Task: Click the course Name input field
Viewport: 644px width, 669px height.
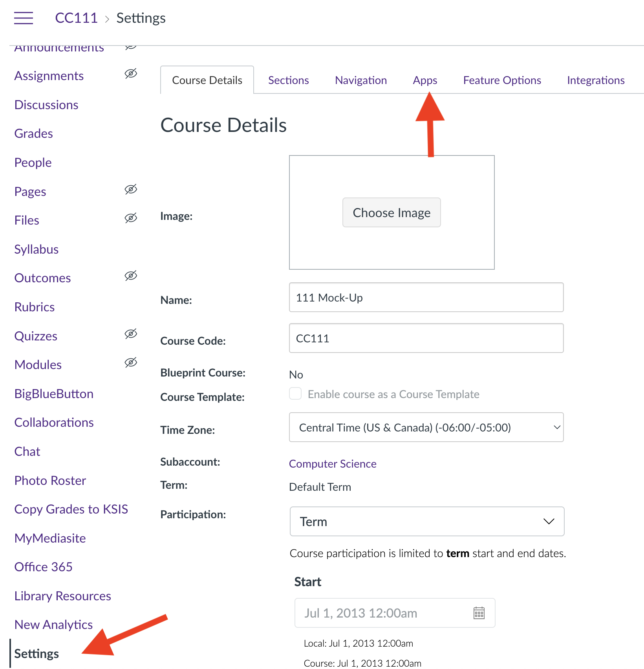Action: (426, 297)
